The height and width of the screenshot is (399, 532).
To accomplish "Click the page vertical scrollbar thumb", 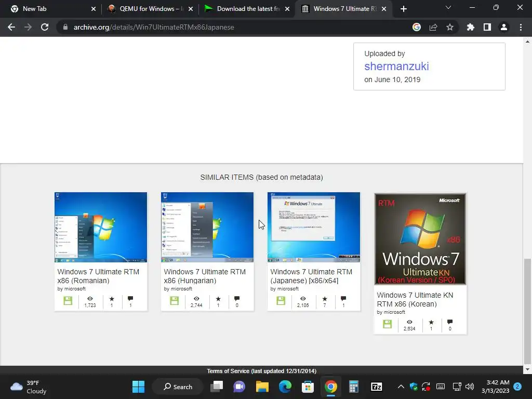I will (527, 311).
